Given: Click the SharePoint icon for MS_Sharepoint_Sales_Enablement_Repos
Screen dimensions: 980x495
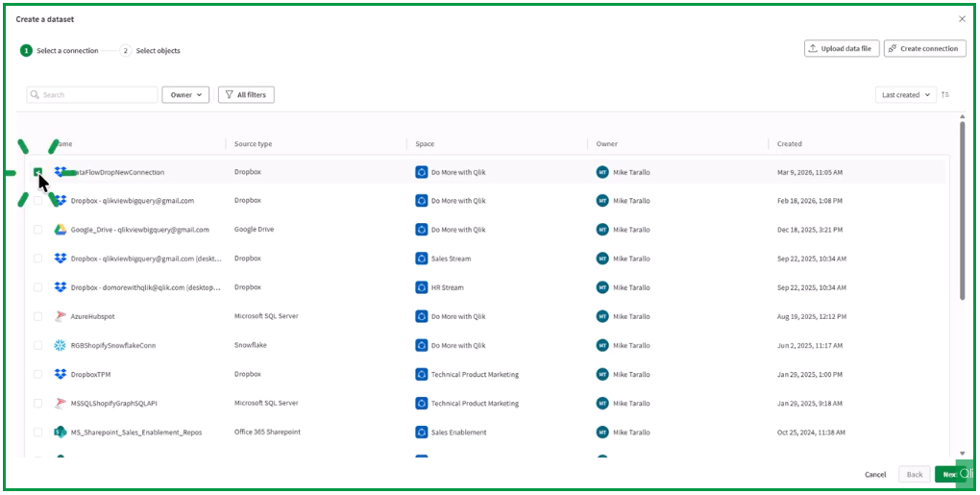Looking at the screenshot, I should (x=60, y=432).
